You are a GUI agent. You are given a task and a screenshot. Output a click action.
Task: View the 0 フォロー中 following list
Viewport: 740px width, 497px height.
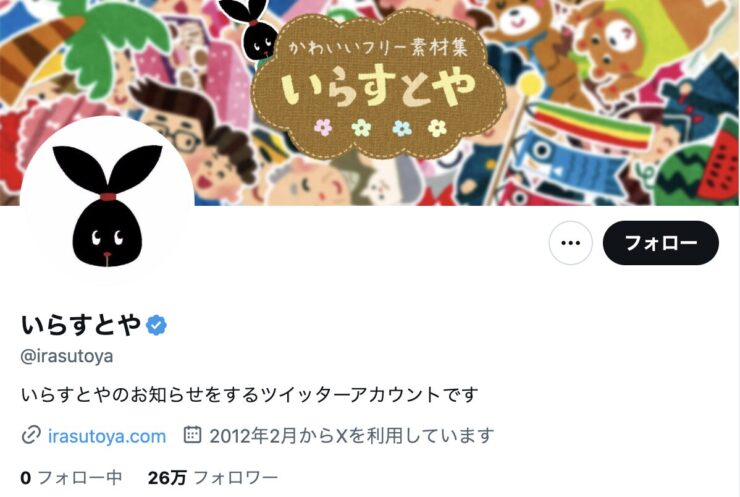tap(71, 478)
